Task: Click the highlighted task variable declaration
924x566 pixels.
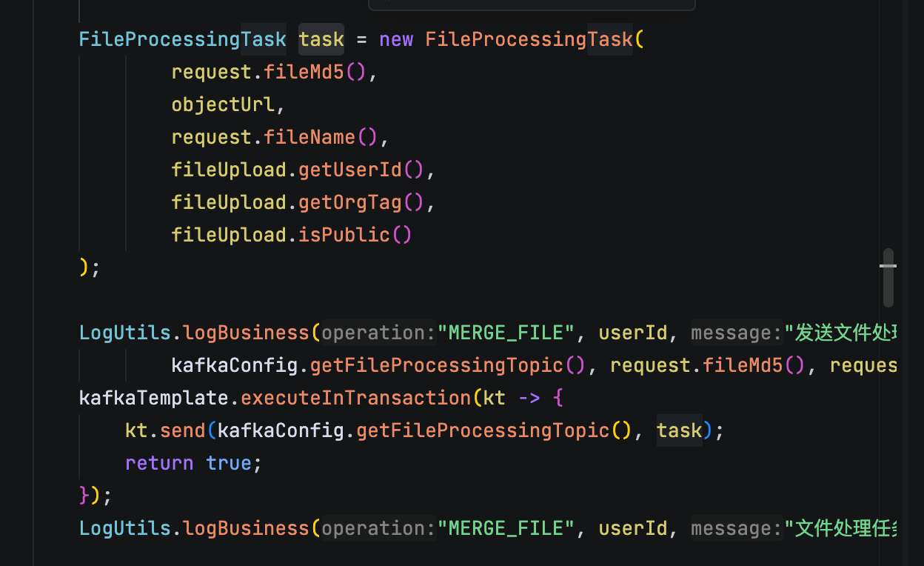Action: [x=321, y=39]
